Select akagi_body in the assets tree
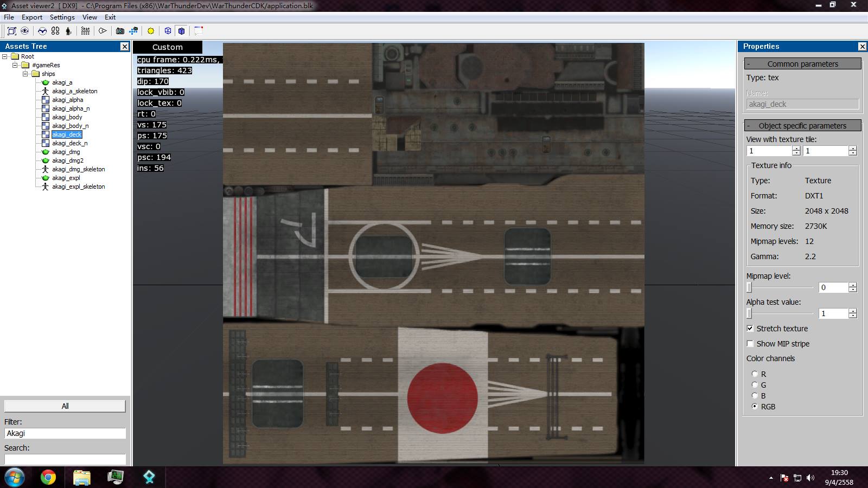The height and width of the screenshot is (488, 868). click(67, 117)
